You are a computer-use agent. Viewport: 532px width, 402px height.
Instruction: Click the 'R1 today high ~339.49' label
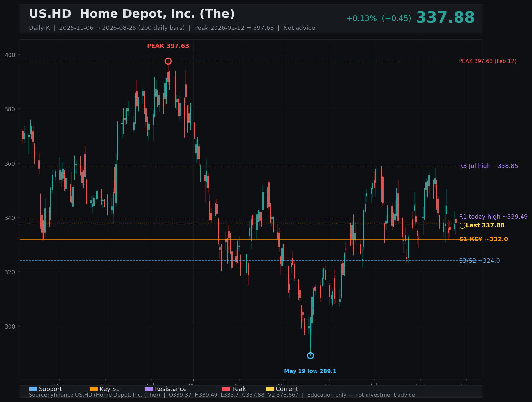[493, 217]
